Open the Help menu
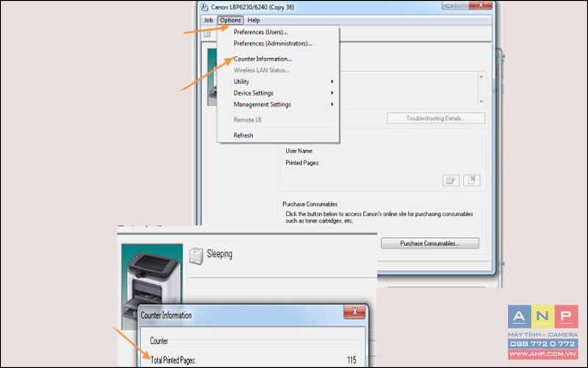The image size is (588, 368). point(254,21)
